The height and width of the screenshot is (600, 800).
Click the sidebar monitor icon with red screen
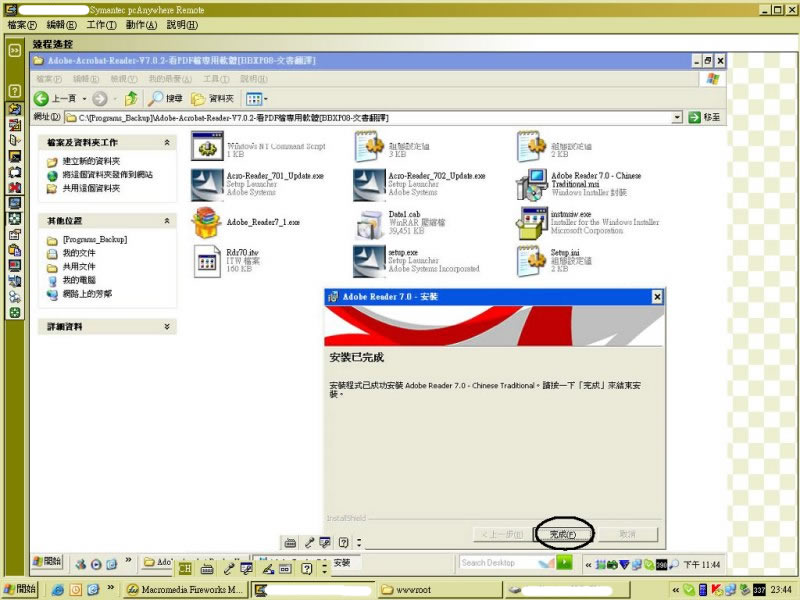pos(15,266)
